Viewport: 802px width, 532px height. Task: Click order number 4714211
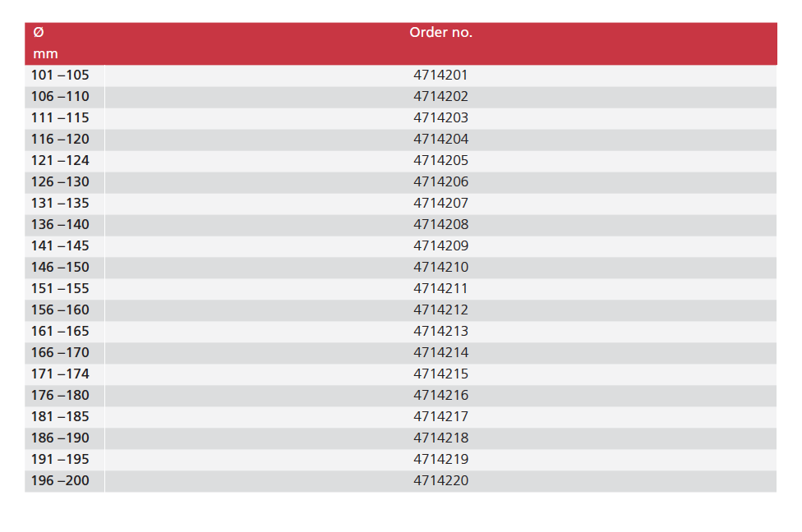(x=440, y=289)
